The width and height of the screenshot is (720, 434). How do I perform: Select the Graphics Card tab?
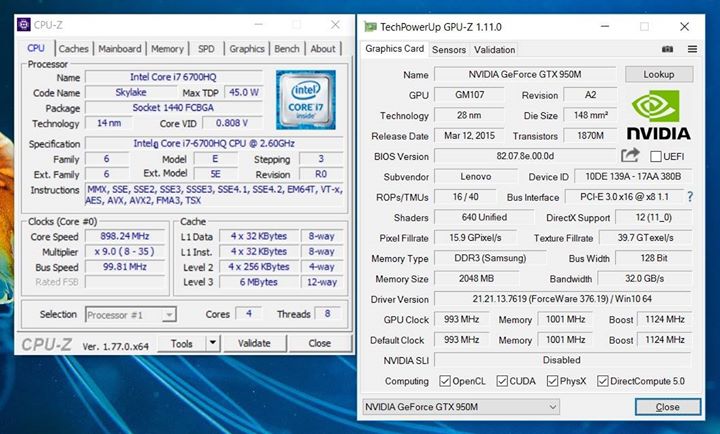(394, 49)
